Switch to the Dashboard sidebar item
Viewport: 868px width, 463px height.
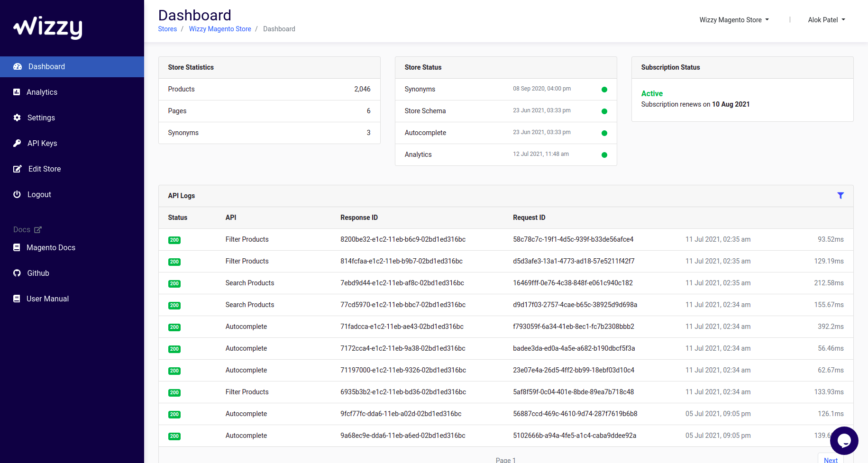coord(46,66)
